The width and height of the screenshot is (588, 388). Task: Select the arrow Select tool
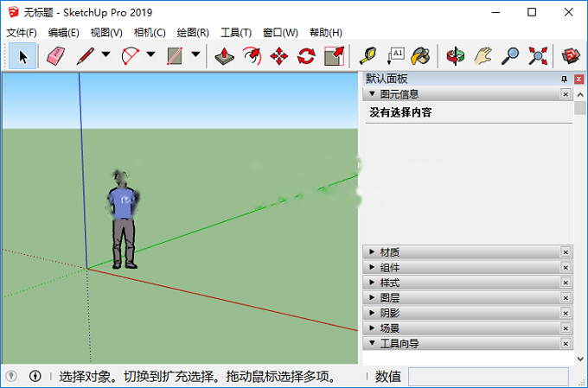[22, 56]
